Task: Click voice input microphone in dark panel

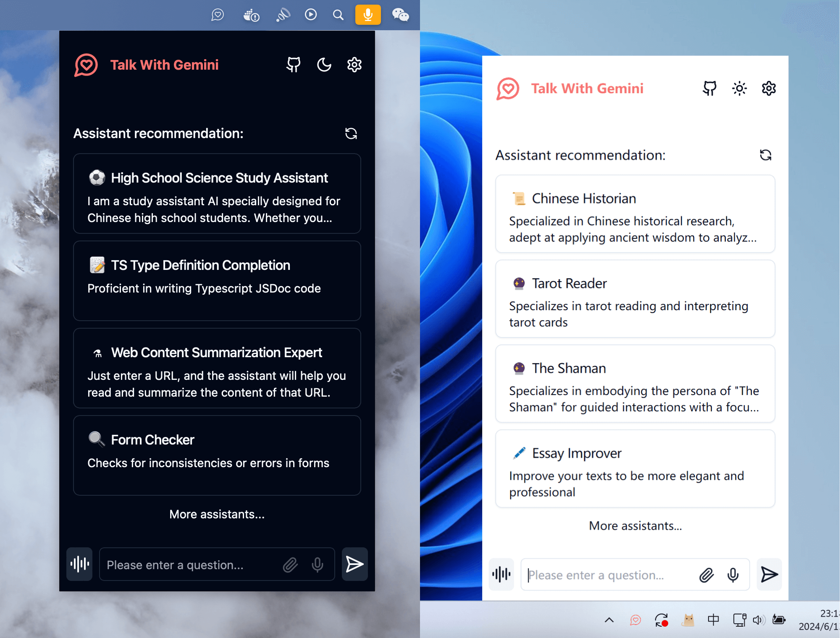Action: (x=317, y=564)
